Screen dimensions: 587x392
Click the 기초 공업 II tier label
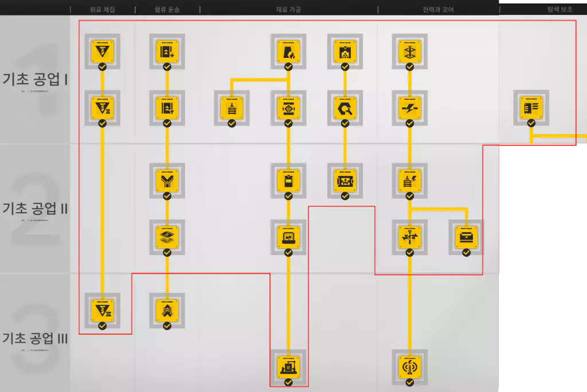coord(35,209)
